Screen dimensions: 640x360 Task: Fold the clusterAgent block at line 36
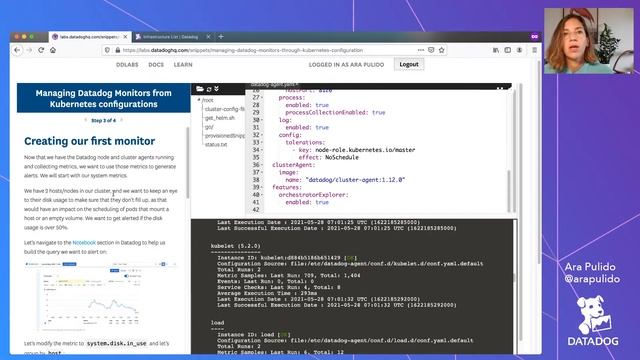point(262,165)
